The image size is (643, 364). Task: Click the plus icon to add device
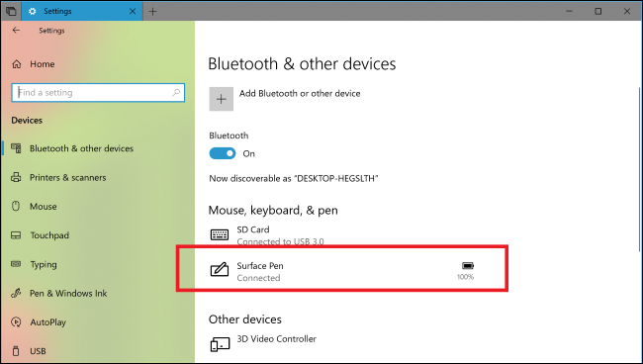(x=222, y=99)
